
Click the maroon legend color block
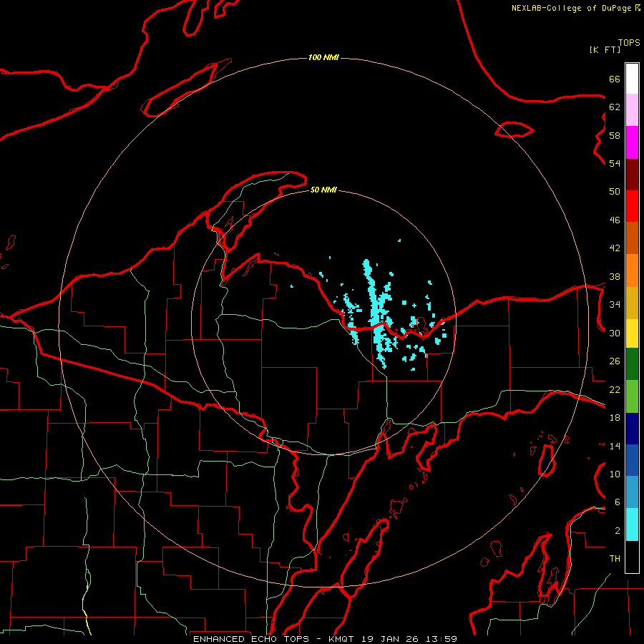632,175
